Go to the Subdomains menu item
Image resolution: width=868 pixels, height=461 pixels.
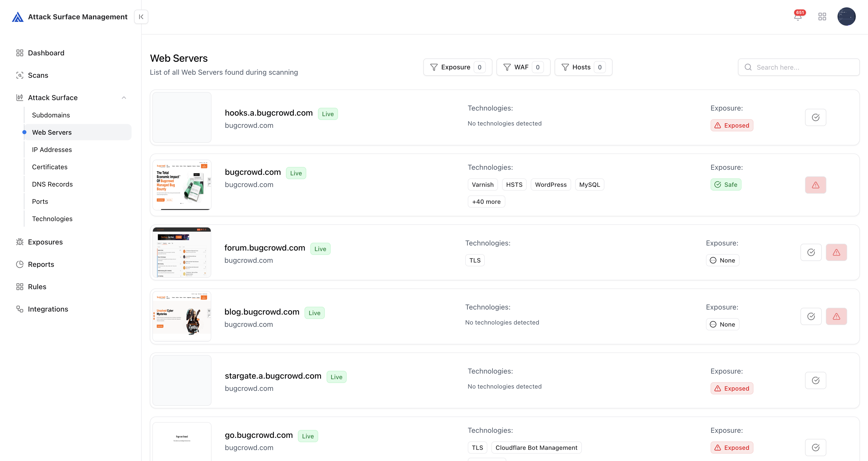51,115
